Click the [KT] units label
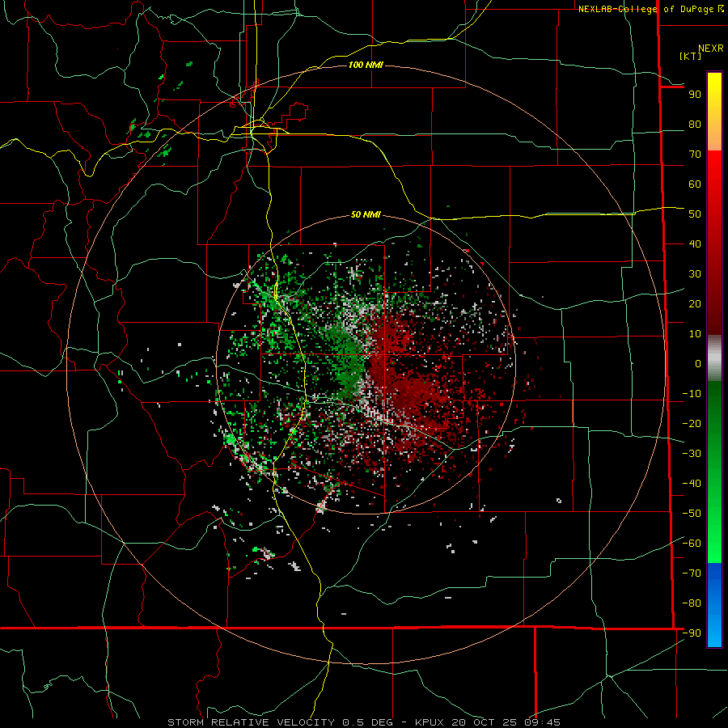The height and width of the screenshot is (728, 728). [691, 56]
